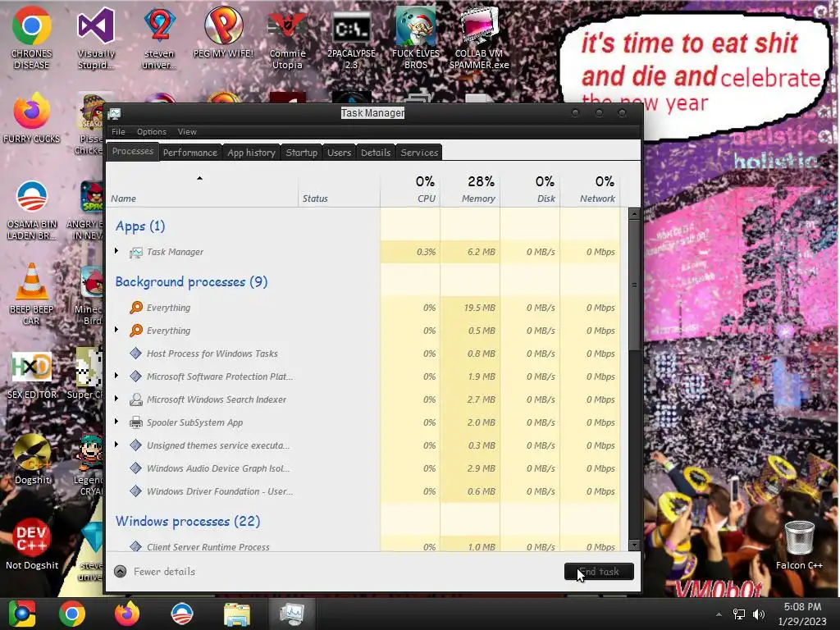Open the FUCK ELVES BROS desktop icon
840x630 pixels.
coord(416,38)
